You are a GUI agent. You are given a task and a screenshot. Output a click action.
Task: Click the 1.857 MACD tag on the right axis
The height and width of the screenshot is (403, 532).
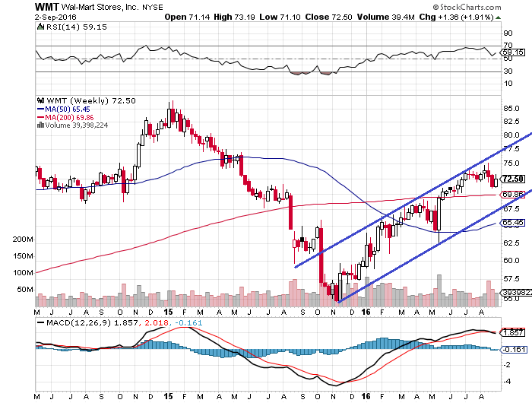(513, 332)
